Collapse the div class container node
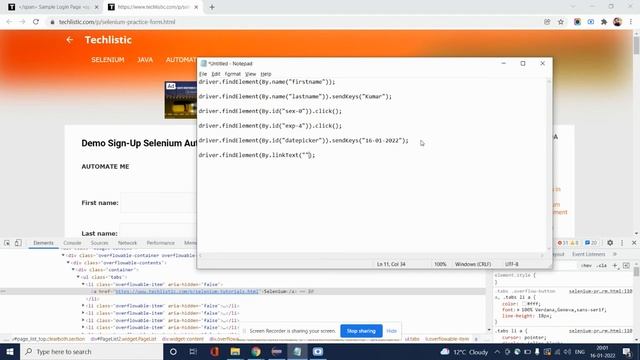 [x=73, y=270]
